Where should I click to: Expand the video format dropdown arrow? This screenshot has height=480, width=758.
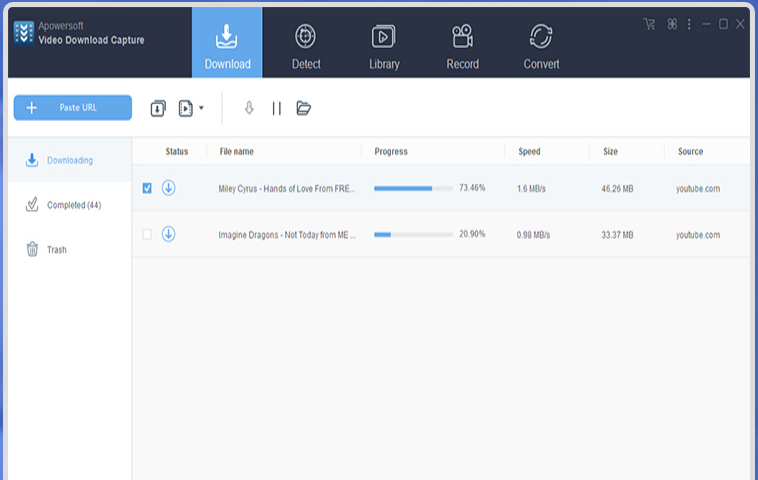(202, 108)
